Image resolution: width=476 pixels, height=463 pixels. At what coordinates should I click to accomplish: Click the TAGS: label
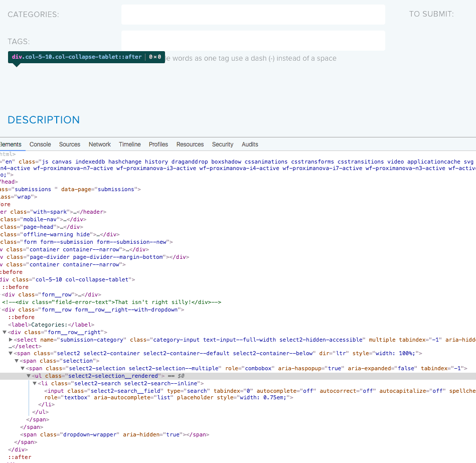(19, 42)
